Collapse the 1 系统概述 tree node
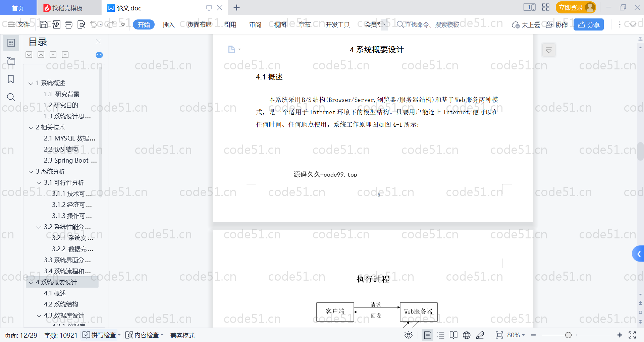Screen dimensions: 644x342 31,83
